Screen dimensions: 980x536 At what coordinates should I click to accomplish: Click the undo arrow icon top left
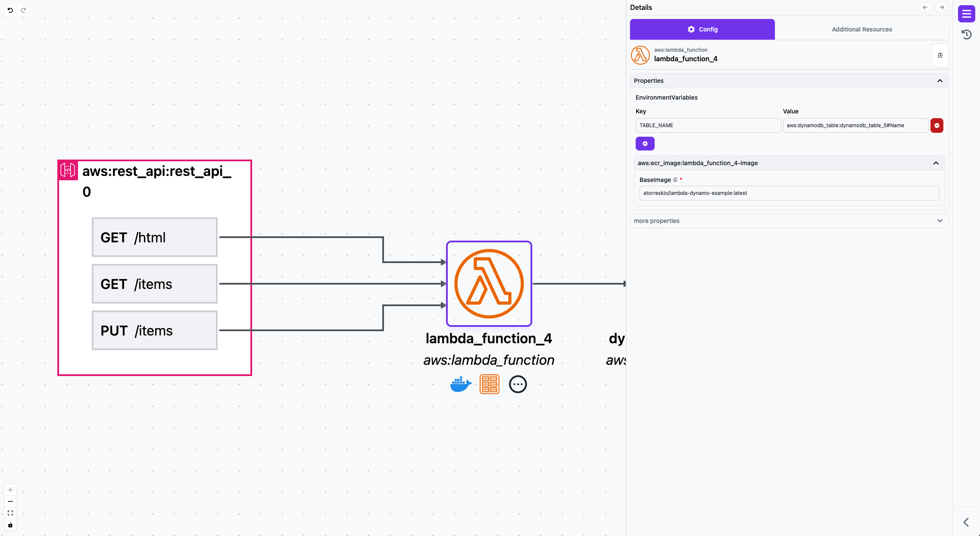point(10,9)
